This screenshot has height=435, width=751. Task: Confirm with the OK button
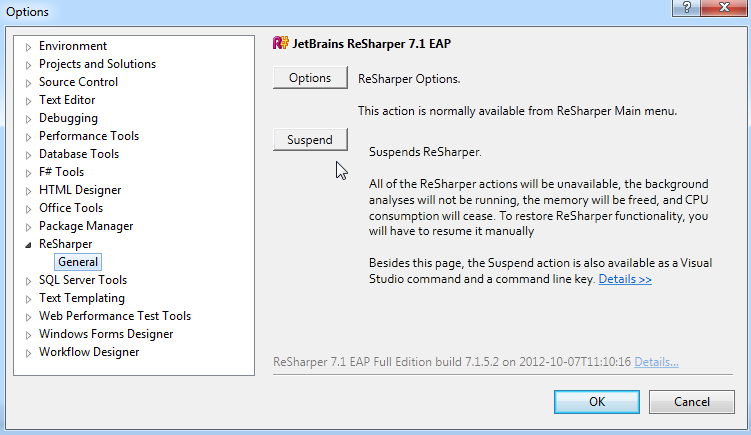[597, 401]
